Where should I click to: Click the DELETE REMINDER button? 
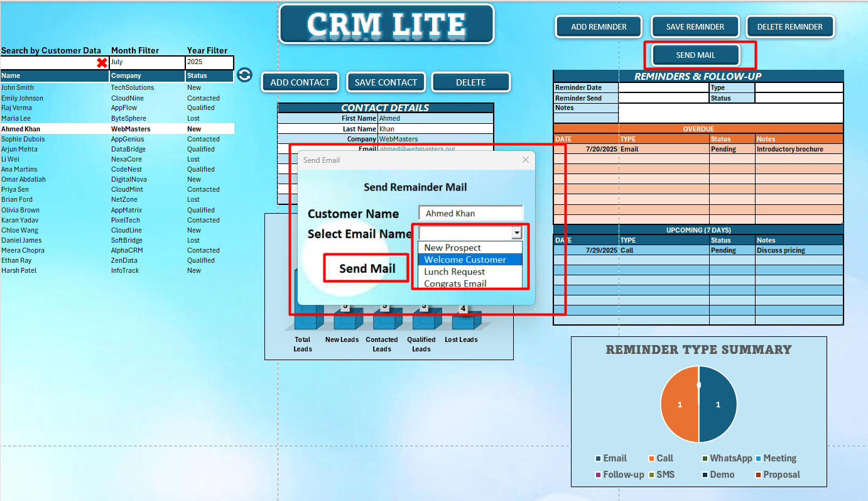(x=790, y=26)
